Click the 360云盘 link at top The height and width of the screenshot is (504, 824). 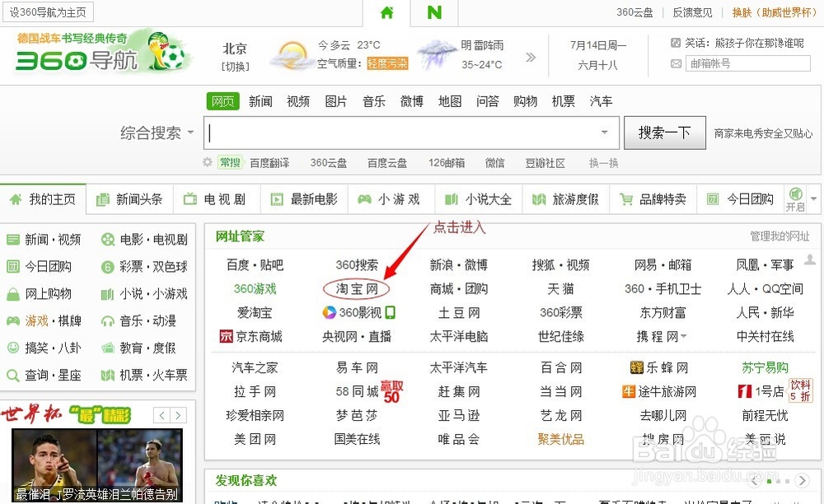coord(634,12)
